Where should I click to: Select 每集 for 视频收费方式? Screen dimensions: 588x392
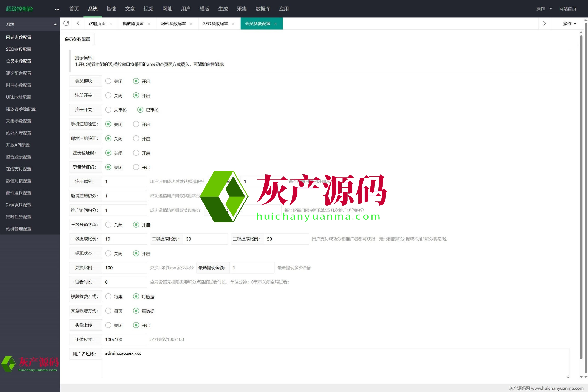pyautogui.click(x=108, y=296)
